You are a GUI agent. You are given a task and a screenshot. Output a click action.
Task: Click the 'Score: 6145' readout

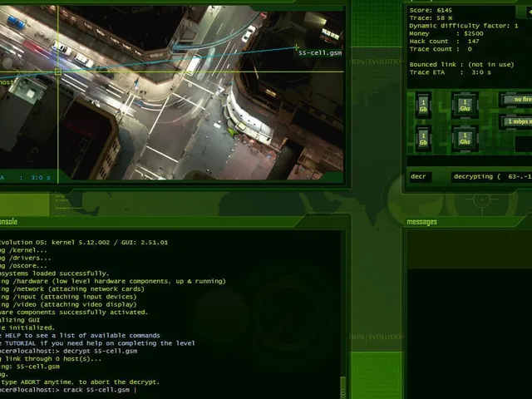[x=431, y=10]
